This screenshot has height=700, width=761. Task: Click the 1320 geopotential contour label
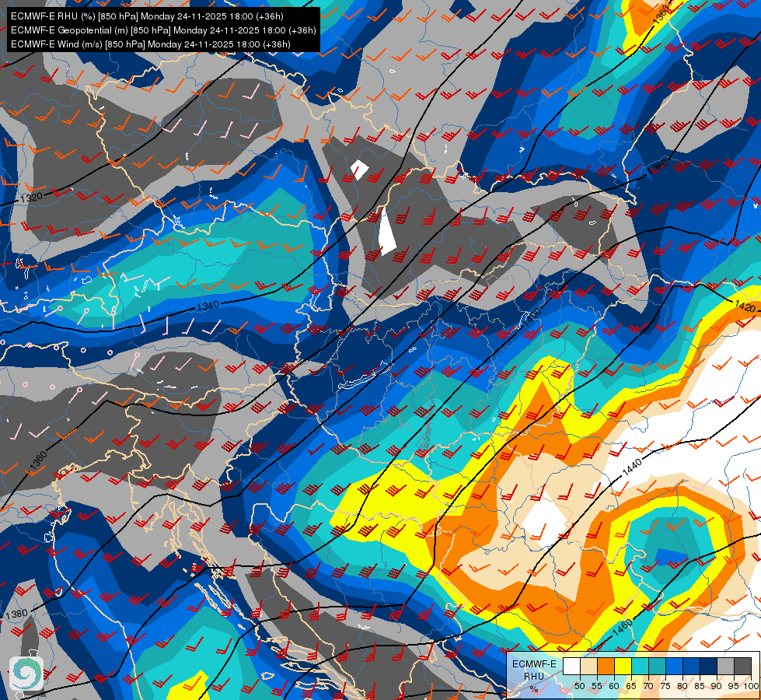pyautogui.click(x=32, y=198)
